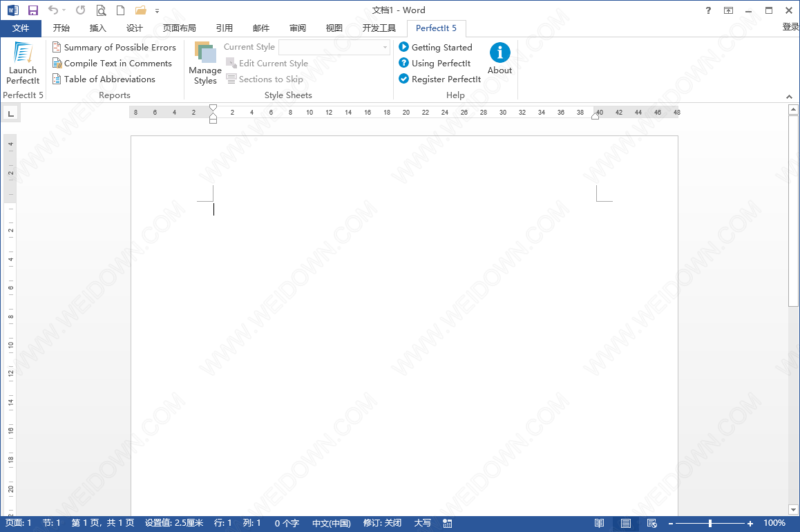Switch to the 审阅 tab
Image resolution: width=800 pixels, height=532 pixels.
298,28
